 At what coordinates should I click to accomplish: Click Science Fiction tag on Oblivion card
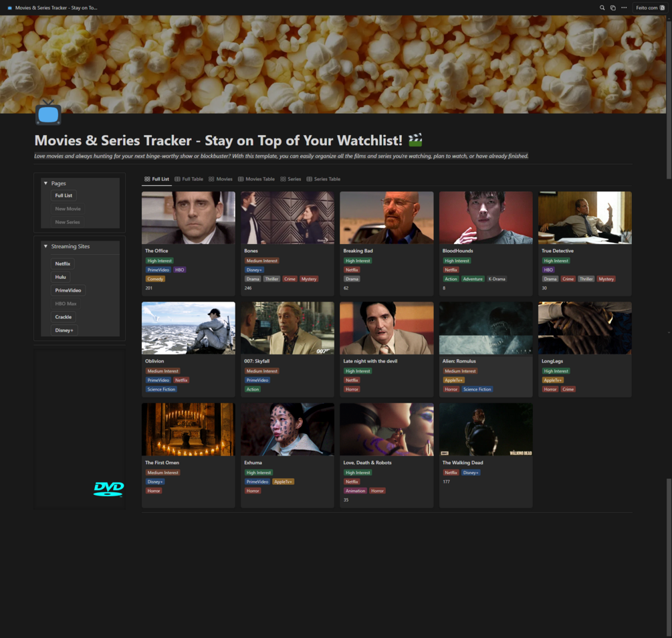pyautogui.click(x=161, y=389)
